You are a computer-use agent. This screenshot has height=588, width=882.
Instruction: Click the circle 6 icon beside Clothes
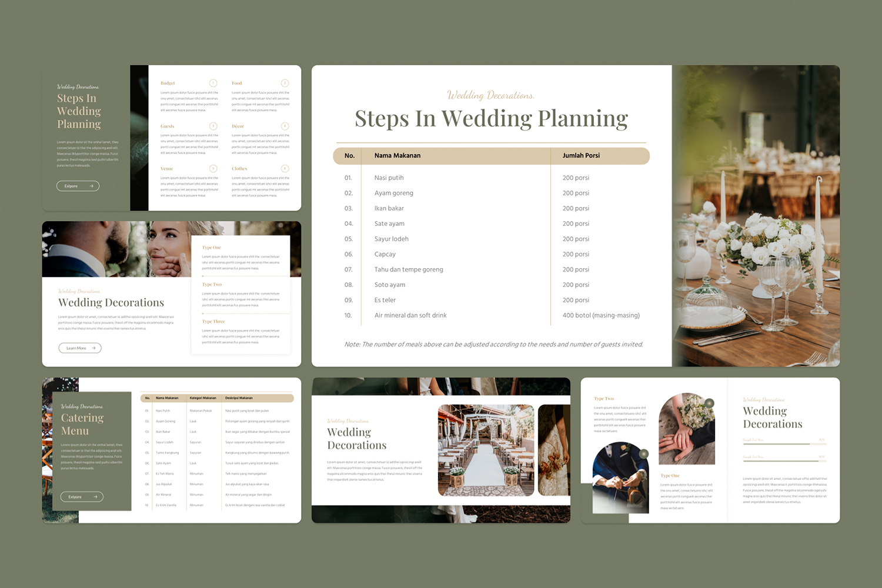tap(285, 169)
